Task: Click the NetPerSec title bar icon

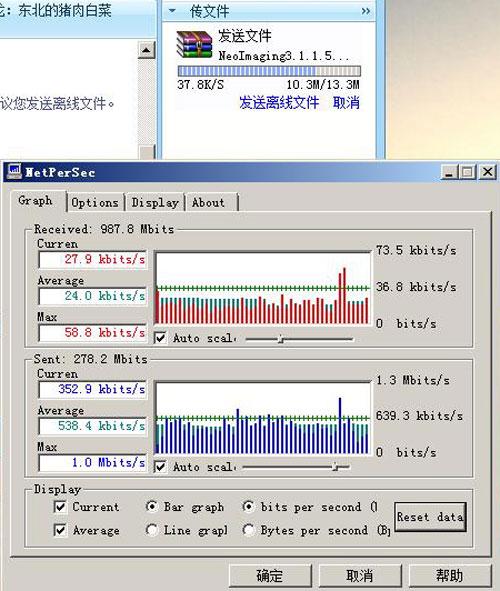Action: [x=14, y=172]
